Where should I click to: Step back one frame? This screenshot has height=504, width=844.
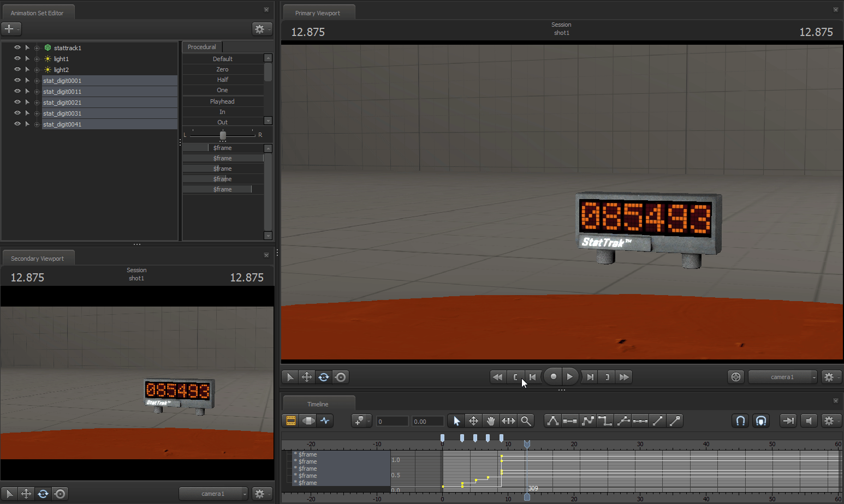(x=532, y=377)
